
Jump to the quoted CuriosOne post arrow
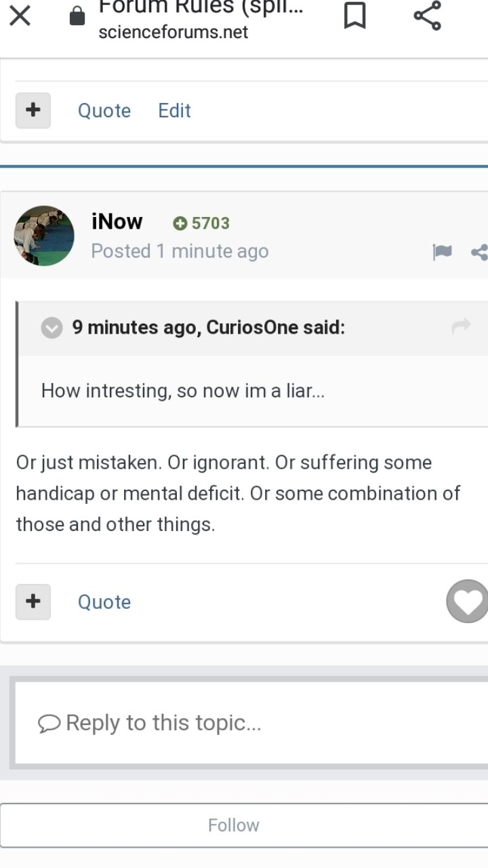click(x=461, y=327)
